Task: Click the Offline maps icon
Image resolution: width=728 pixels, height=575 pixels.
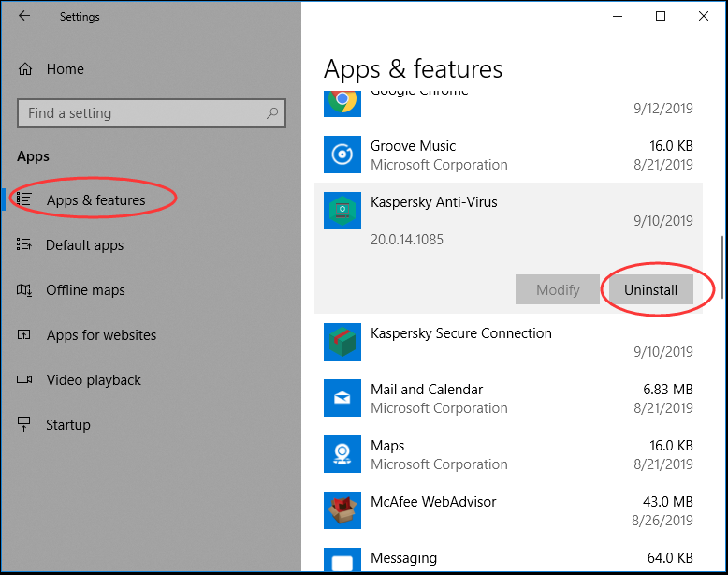Action: click(24, 290)
